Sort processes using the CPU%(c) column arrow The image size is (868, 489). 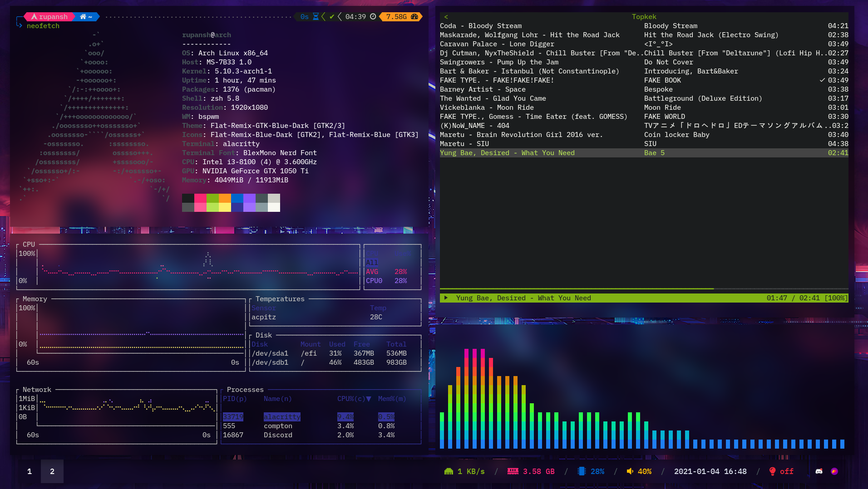tap(369, 399)
